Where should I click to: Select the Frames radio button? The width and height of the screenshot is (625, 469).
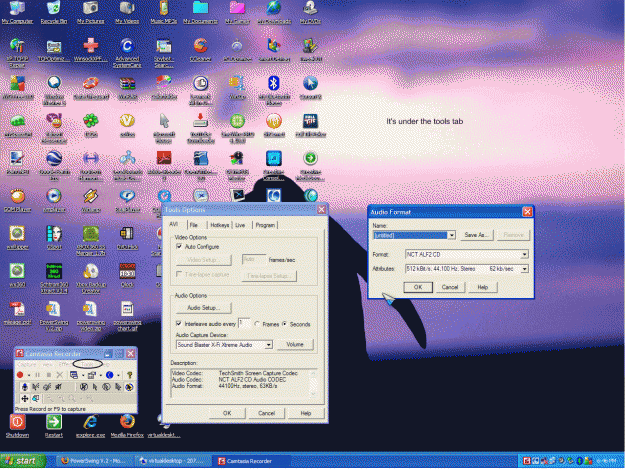[257, 324]
